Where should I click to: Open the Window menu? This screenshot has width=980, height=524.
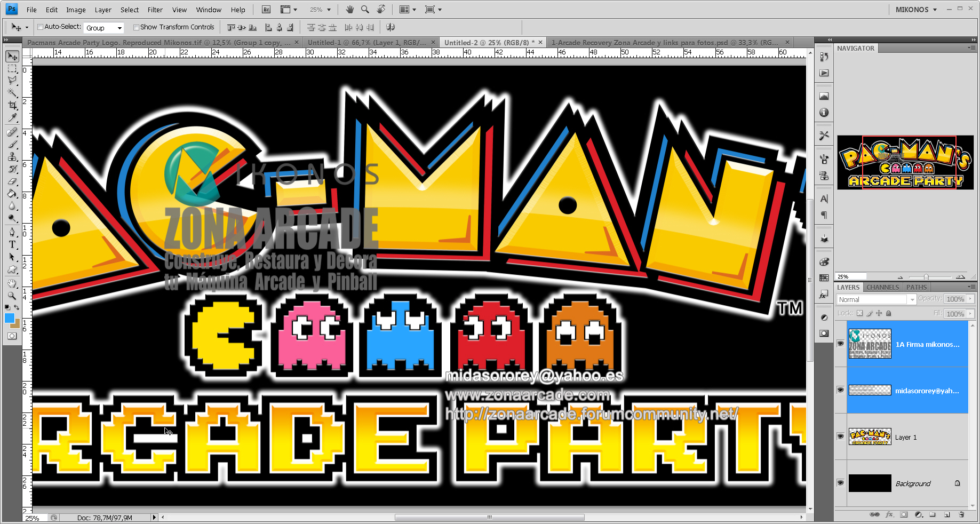click(209, 10)
